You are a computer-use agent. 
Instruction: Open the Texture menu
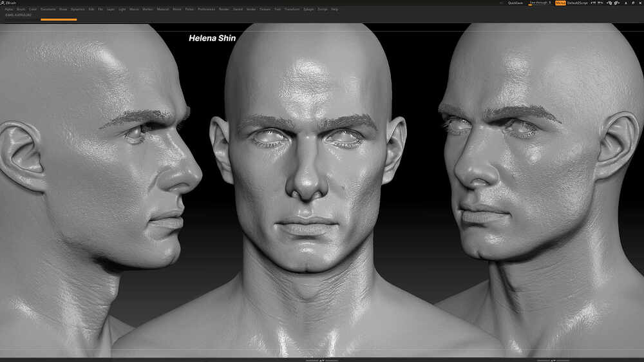click(x=265, y=9)
